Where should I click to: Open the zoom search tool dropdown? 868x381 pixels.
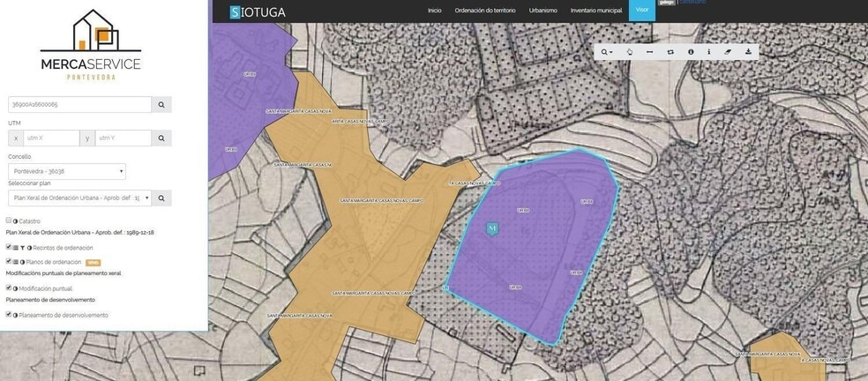click(607, 52)
